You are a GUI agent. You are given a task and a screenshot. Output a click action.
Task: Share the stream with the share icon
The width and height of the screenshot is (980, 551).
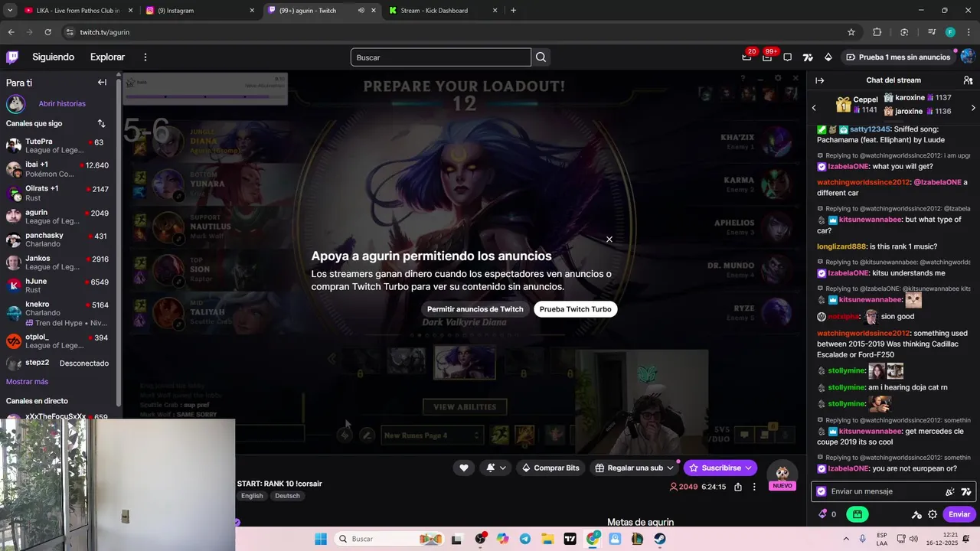coord(738,487)
